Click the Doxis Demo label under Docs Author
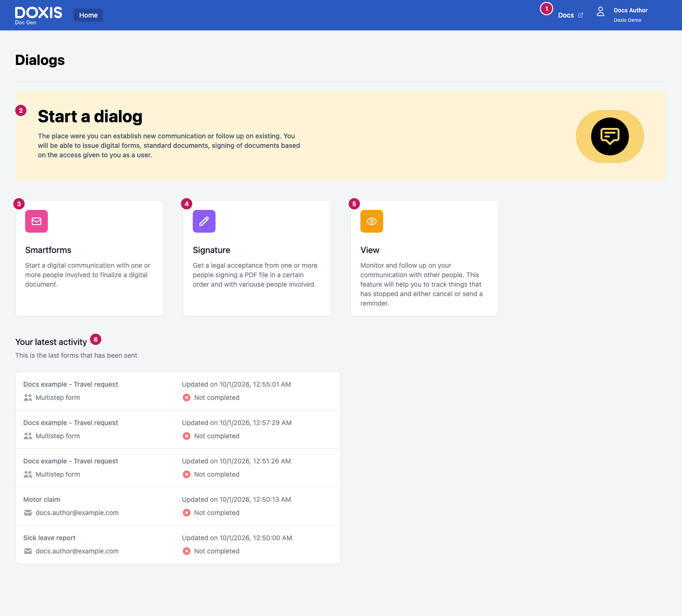682x616 pixels. (x=628, y=20)
